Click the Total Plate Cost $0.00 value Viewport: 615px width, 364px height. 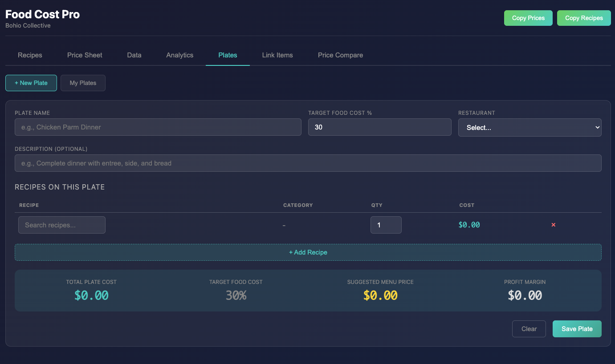click(91, 295)
